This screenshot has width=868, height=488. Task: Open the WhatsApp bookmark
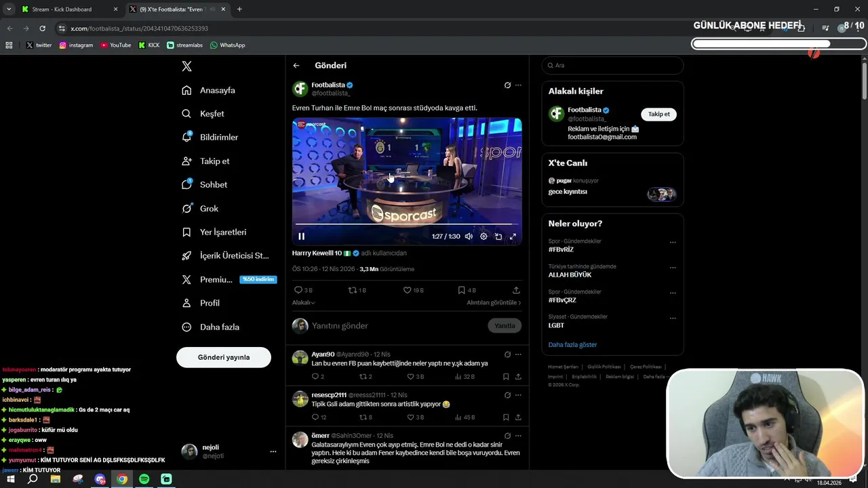pyautogui.click(x=228, y=45)
